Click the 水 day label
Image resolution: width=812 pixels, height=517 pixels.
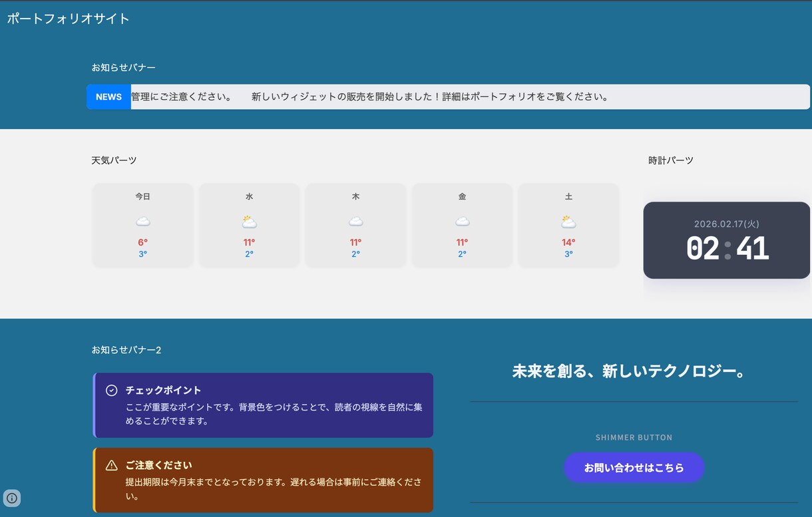coord(249,196)
